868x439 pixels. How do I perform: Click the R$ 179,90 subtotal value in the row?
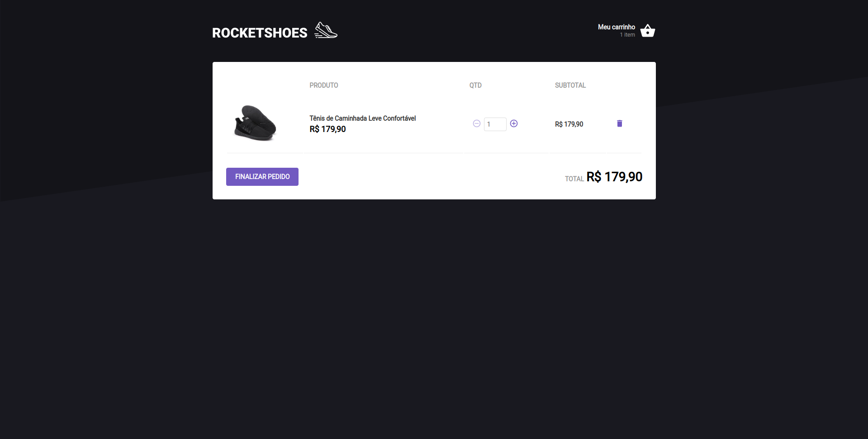(569, 124)
